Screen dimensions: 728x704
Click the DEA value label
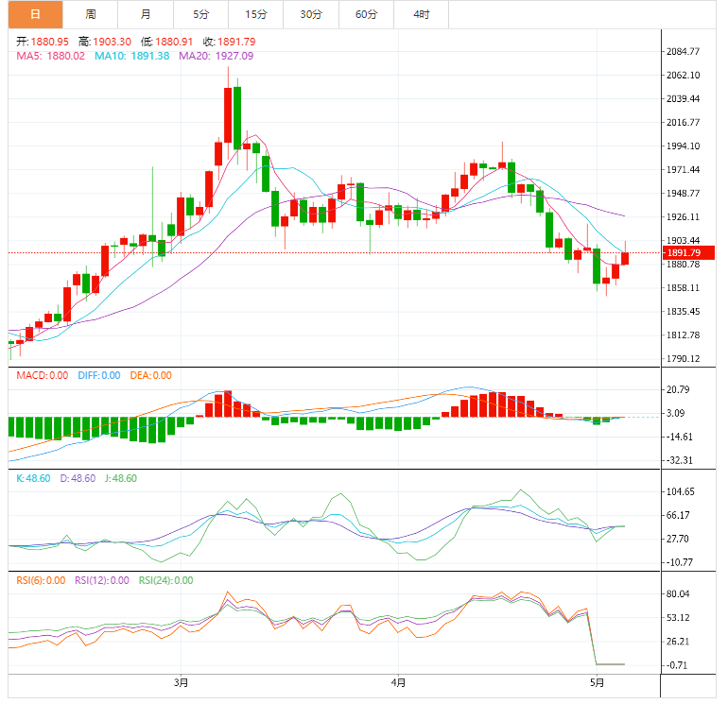(x=150, y=375)
